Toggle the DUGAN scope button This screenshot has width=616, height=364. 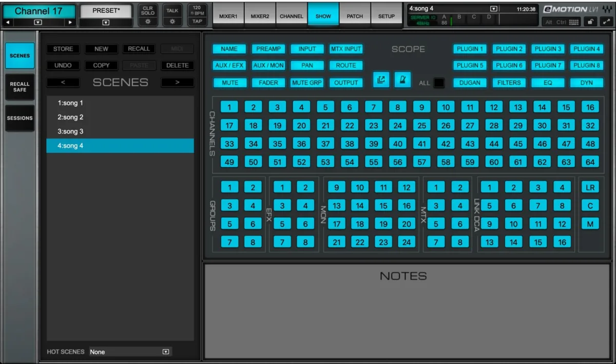pyautogui.click(x=470, y=83)
